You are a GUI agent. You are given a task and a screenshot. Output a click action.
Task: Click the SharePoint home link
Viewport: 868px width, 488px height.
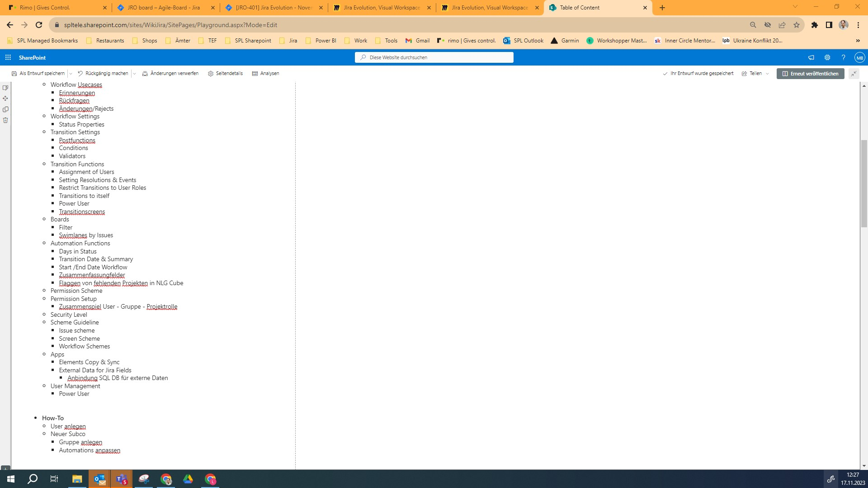[32, 58]
